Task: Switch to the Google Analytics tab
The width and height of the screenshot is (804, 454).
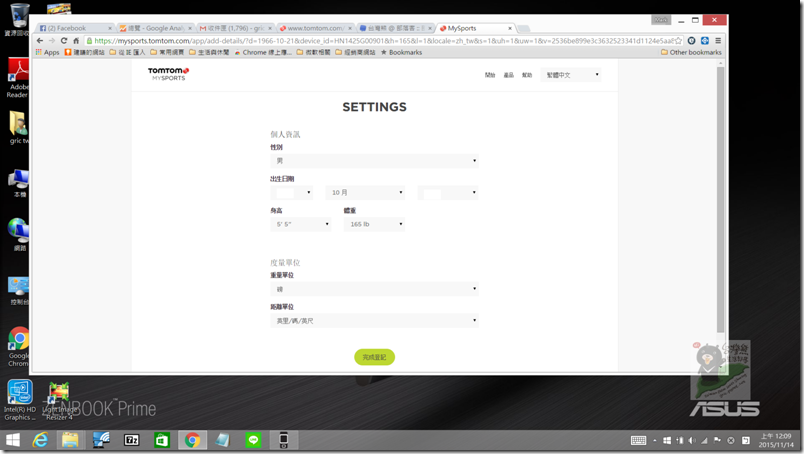Action: click(x=155, y=28)
